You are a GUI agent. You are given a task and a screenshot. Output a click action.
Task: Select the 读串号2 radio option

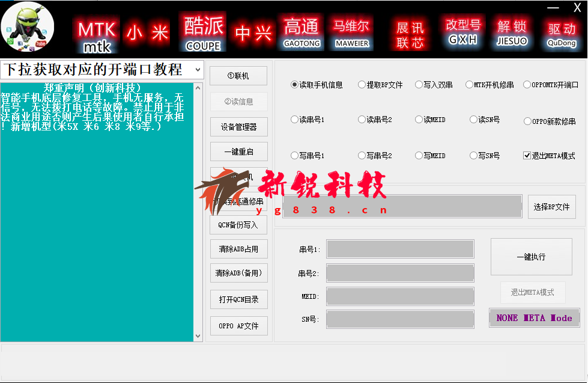[375, 120]
